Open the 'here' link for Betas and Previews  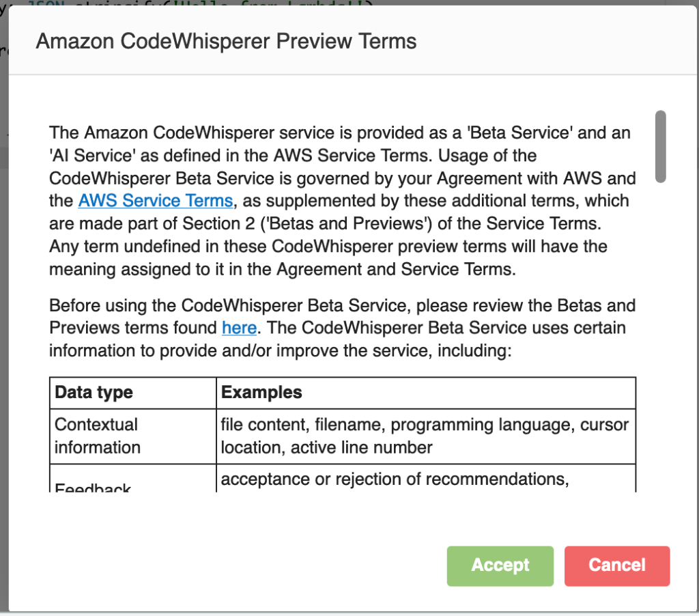pos(239,328)
